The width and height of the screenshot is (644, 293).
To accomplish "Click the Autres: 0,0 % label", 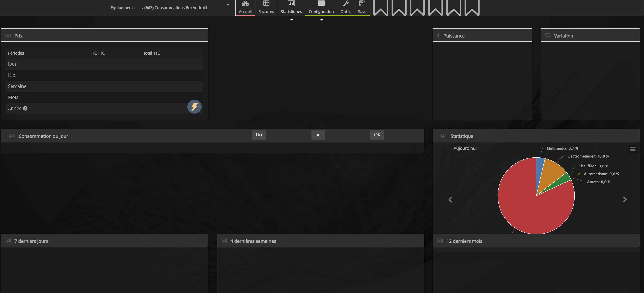I will (x=599, y=182).
